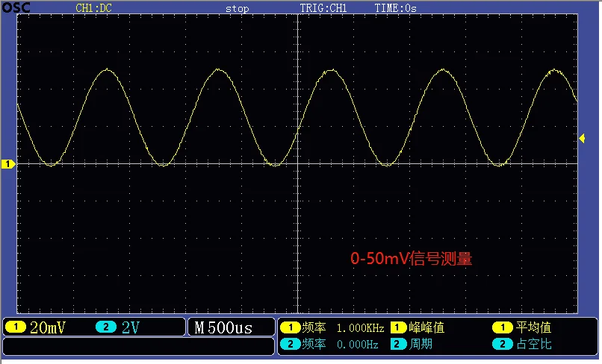Click the yellow CH1 ground level marker
The image size is (602, 364).
(x=7, y=164)
